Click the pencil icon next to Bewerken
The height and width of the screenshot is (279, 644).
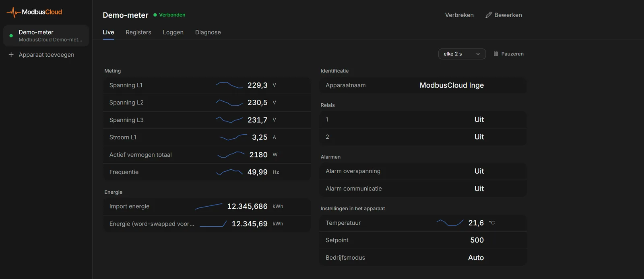click(x=489, y=15)
